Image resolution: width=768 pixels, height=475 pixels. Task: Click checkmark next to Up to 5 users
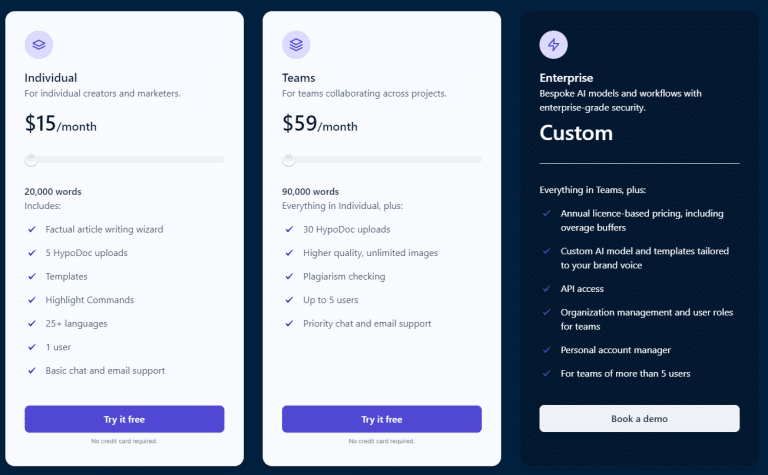(289, 300)
